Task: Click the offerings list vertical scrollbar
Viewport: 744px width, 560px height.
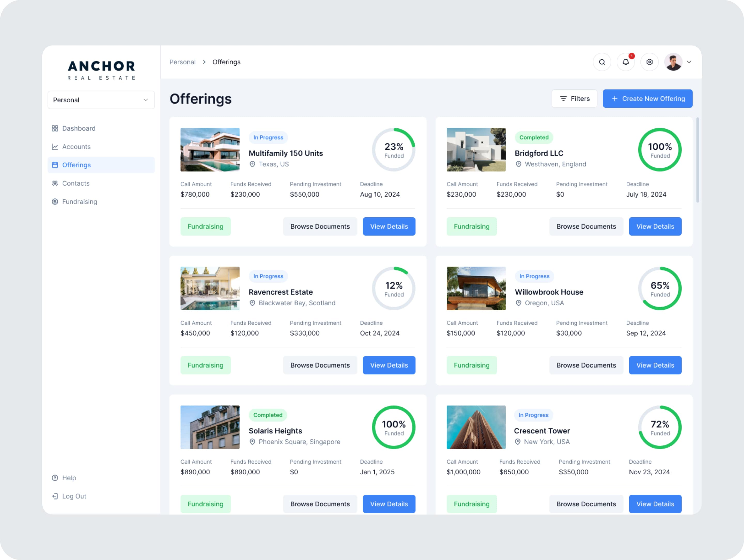Action: [x=698, y=160]
